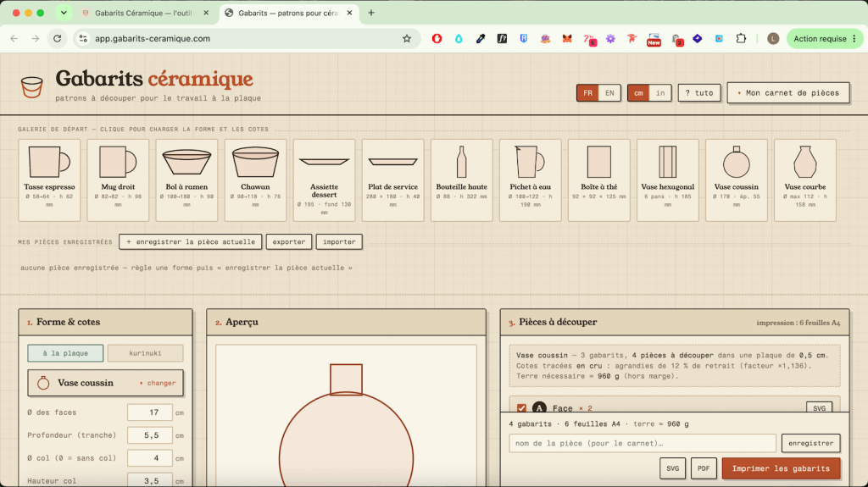
Task: Focus the nom de la pièce field
Action: pos(643,443)
